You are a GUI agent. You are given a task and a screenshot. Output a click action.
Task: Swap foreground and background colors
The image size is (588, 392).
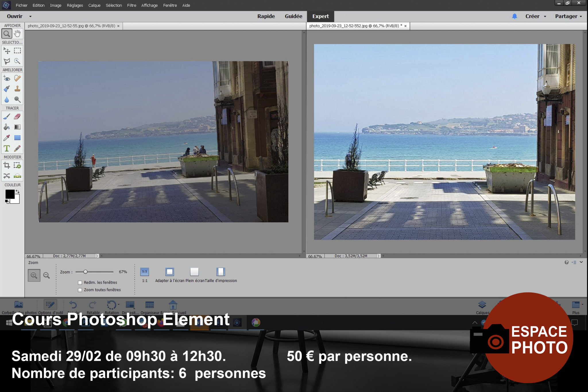(18, 191)
